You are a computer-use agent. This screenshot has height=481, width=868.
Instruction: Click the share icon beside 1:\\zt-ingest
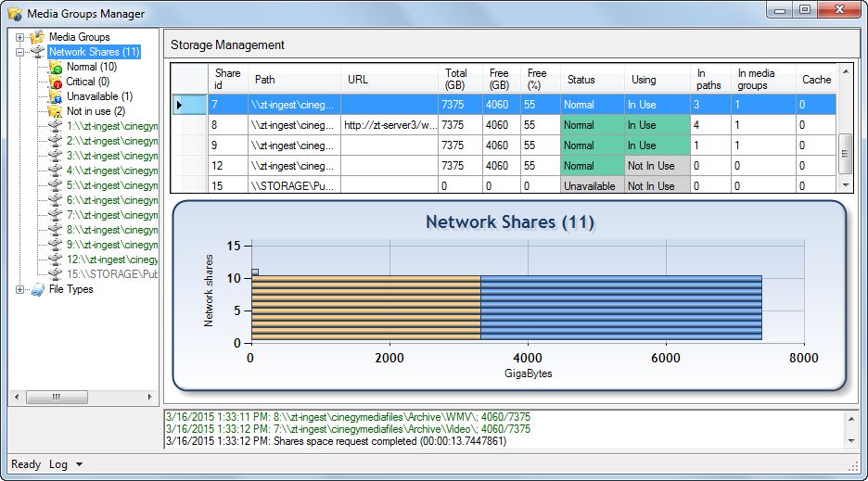(x=56, y=126)
